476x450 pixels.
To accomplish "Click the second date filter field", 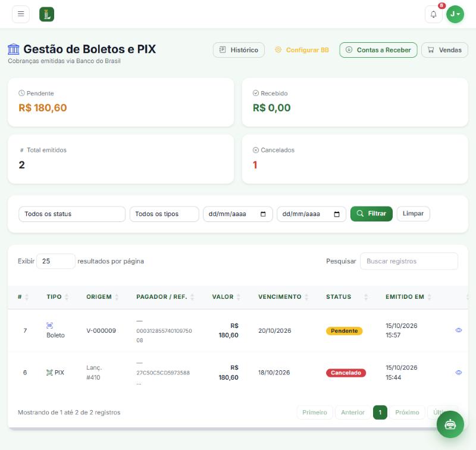I will pyautogui.click(x=311, y=214).
